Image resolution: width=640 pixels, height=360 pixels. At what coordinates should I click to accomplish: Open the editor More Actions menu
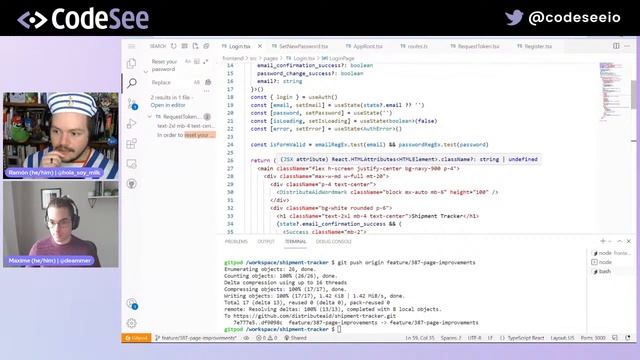(627, 46)
